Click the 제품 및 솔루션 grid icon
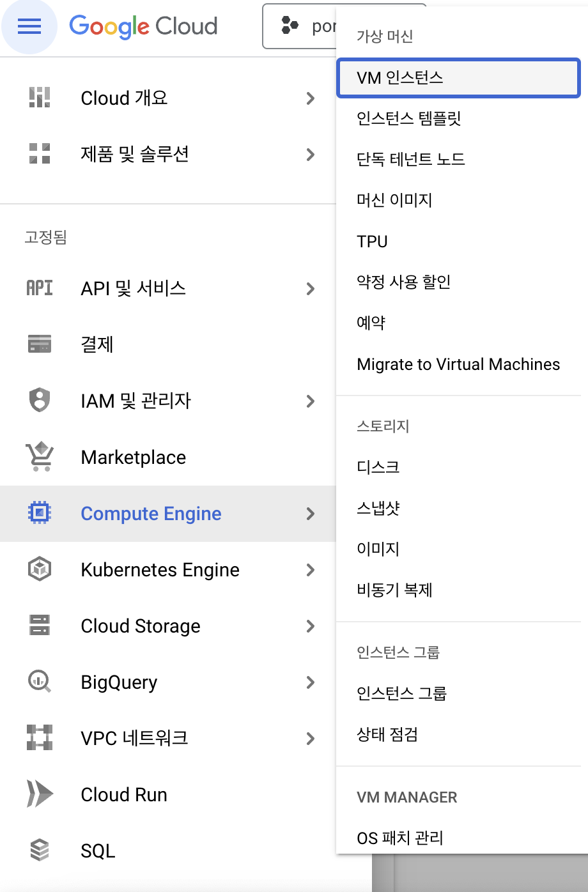Image resolution: width=588 pixels, height=892 pixels. pos(40,154)
